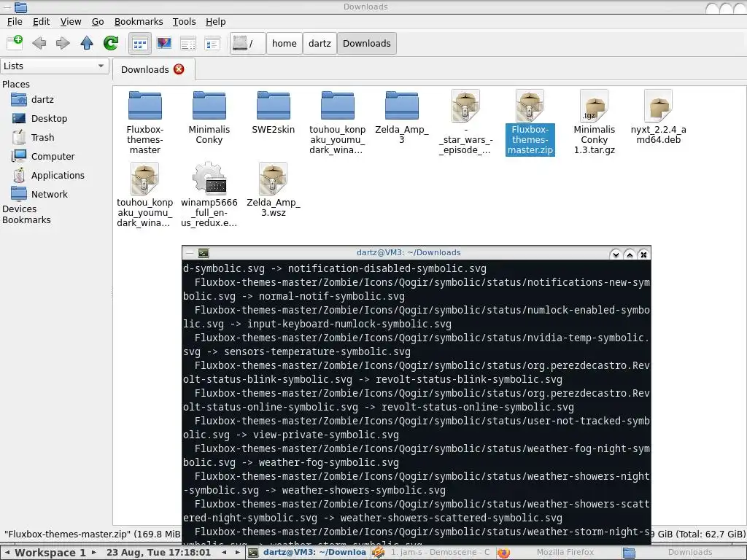Click status bar Fluxbox-themes-master.zip info

[93, 534]
